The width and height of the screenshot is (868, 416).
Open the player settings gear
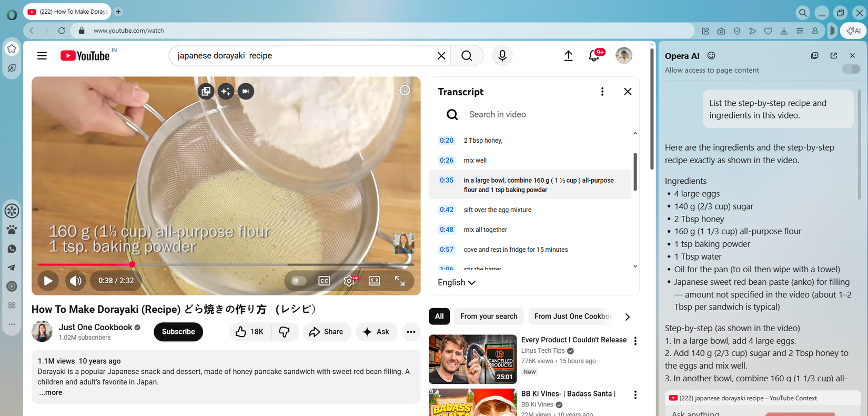pyautogui.click(x=349, y=281)
